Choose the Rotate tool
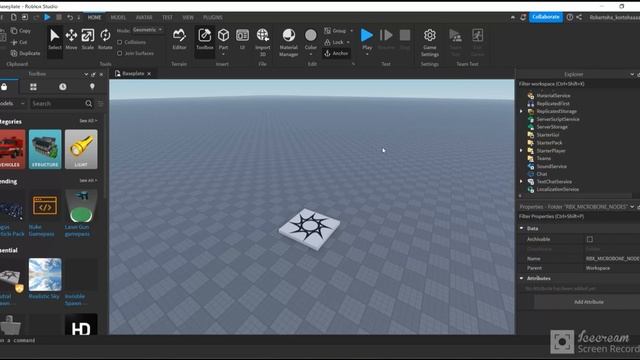 pos(105,39)
